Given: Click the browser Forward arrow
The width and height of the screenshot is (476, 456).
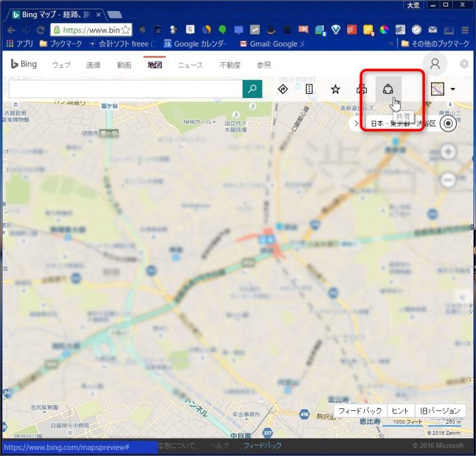Looking at the screenshot, I should pos(26,30).
